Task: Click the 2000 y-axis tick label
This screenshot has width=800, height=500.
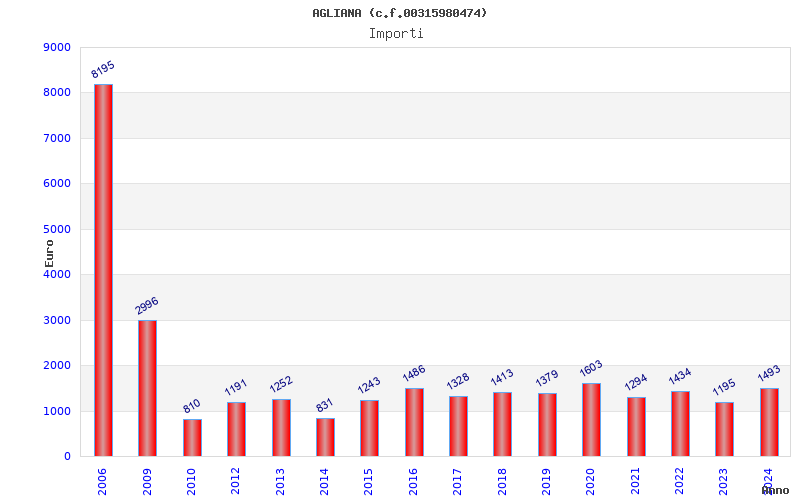Action: tap(57, 366)
